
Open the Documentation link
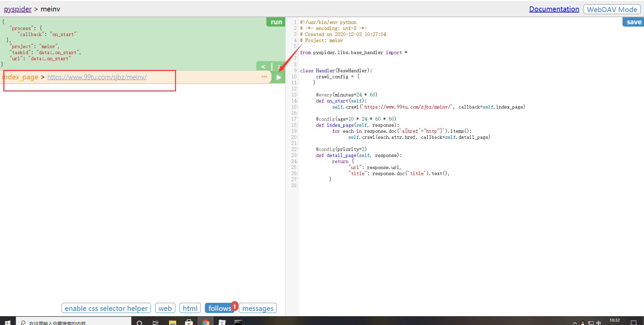tap(554, 9)
